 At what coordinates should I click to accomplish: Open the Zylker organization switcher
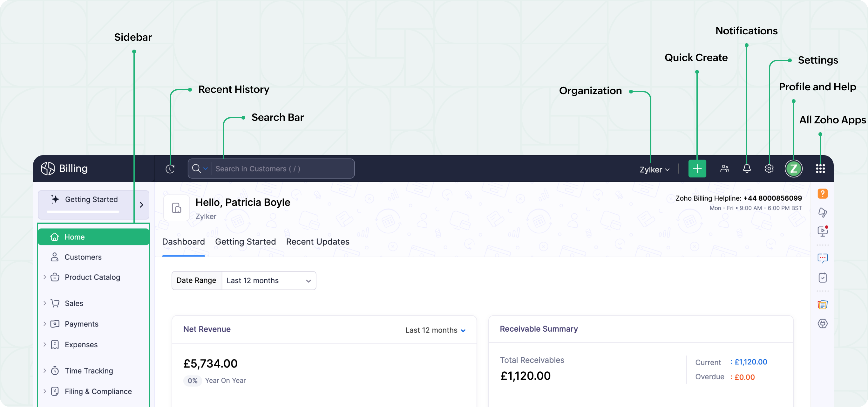click(x=654, y=169)
